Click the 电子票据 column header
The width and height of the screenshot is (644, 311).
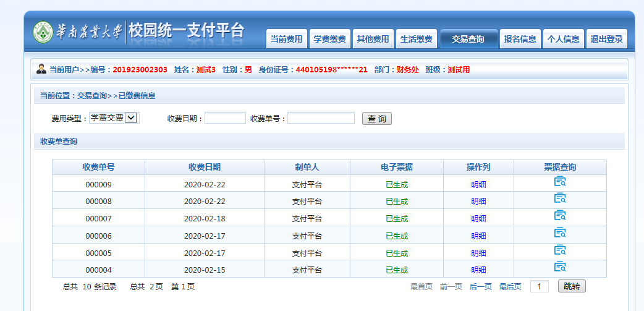click(x=397, y=167)
